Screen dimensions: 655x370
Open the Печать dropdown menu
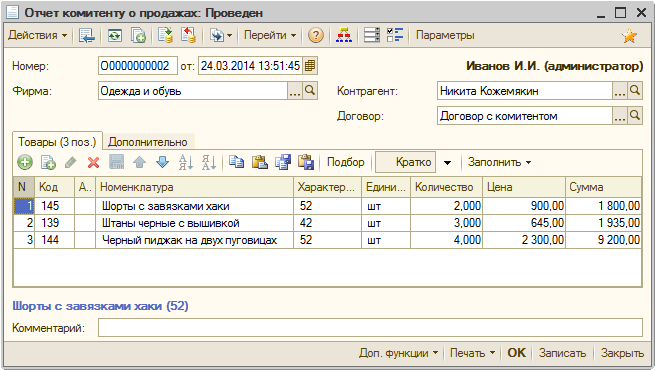click(x=472, y=353)
